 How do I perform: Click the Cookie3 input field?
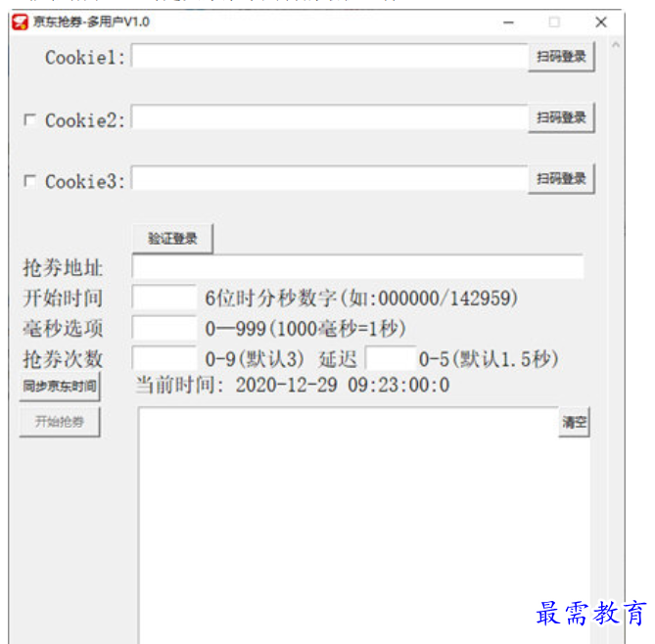click(x=330, y=178)
